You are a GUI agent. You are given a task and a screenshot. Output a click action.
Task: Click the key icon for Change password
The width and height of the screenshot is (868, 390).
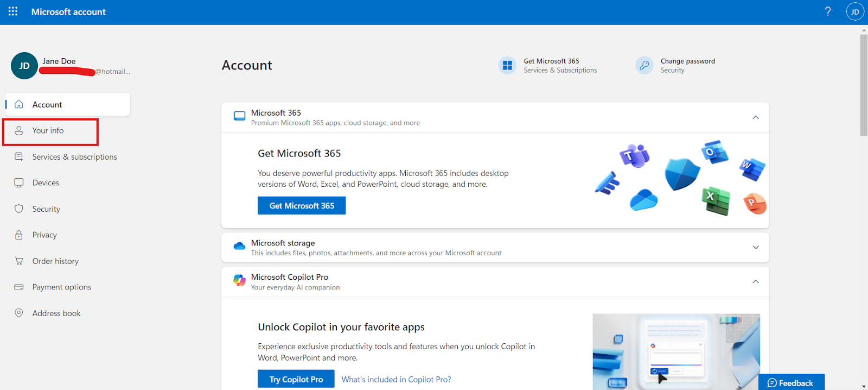[x=644, y=65]
